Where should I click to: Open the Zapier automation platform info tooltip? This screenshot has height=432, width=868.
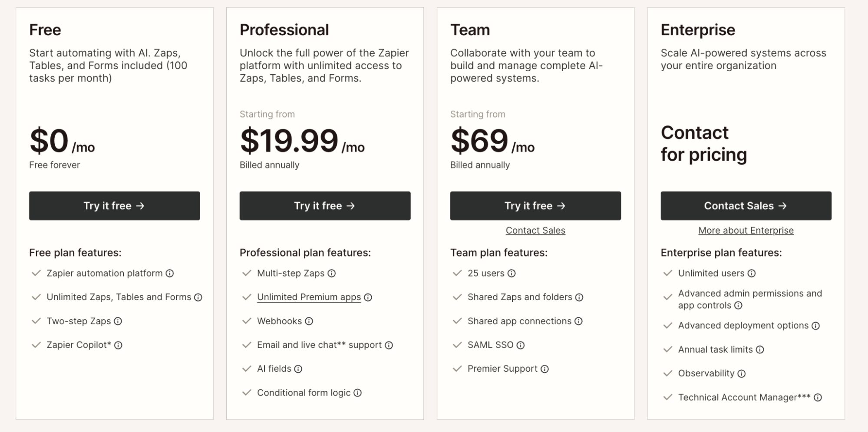(x=170, y=273)
